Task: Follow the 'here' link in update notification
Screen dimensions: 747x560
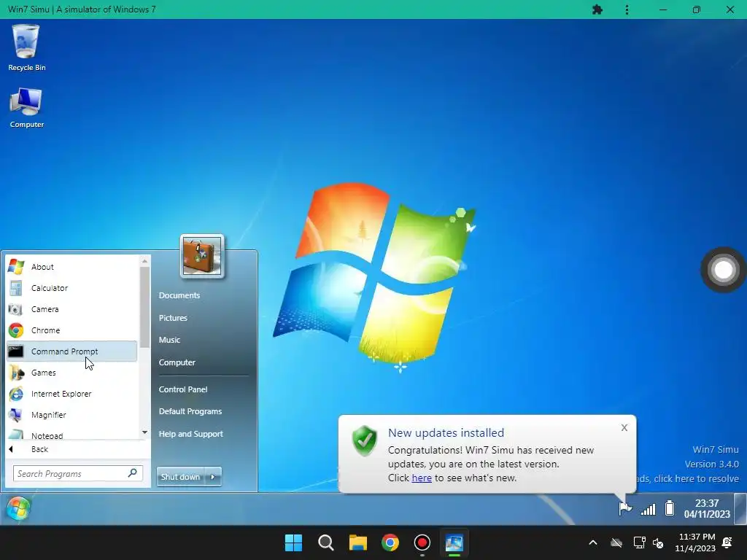Action: pyautogui.click(x=422, y=478)
